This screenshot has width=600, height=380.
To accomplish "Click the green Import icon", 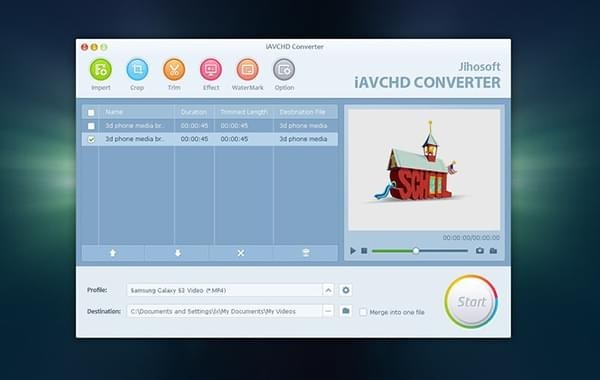I will (101, 70).
